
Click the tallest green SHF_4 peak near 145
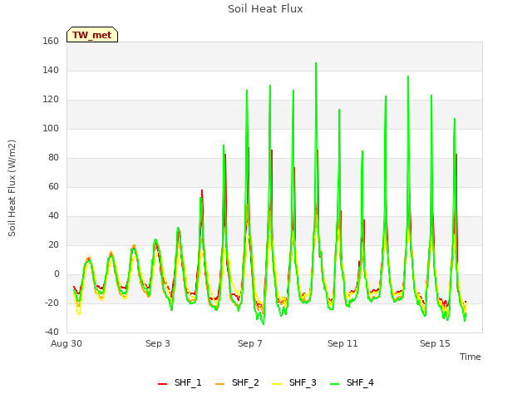click(x=316, y=63)
